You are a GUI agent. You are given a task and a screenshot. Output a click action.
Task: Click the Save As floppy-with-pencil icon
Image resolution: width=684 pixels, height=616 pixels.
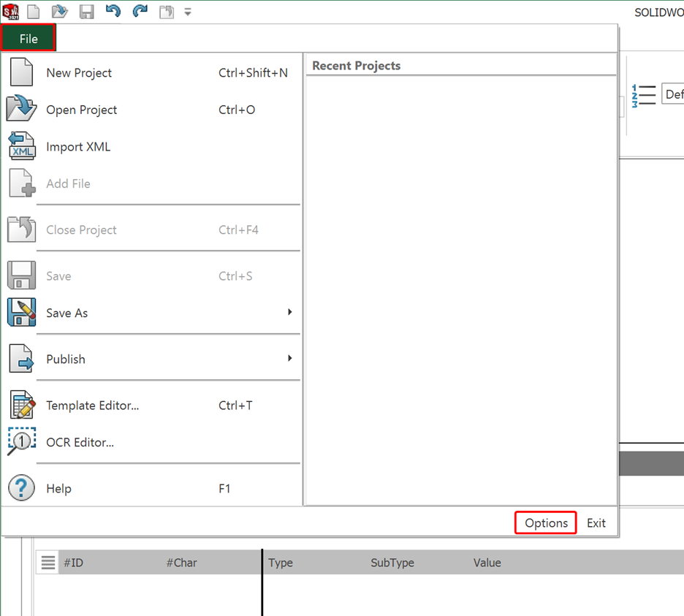[x=21, y=312]
